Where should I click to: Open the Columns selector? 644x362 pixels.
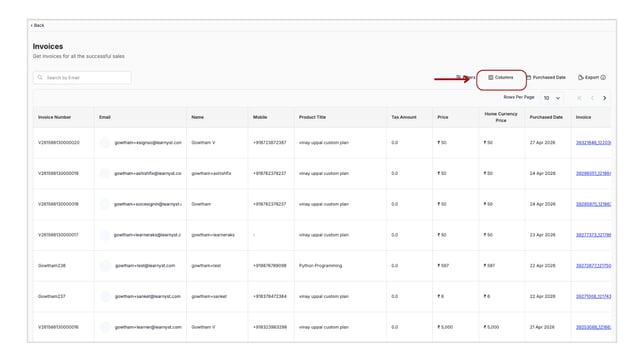click(501, 77)
